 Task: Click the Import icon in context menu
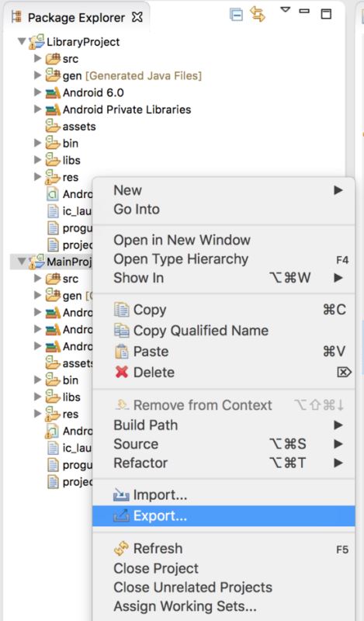click(121, 494)
